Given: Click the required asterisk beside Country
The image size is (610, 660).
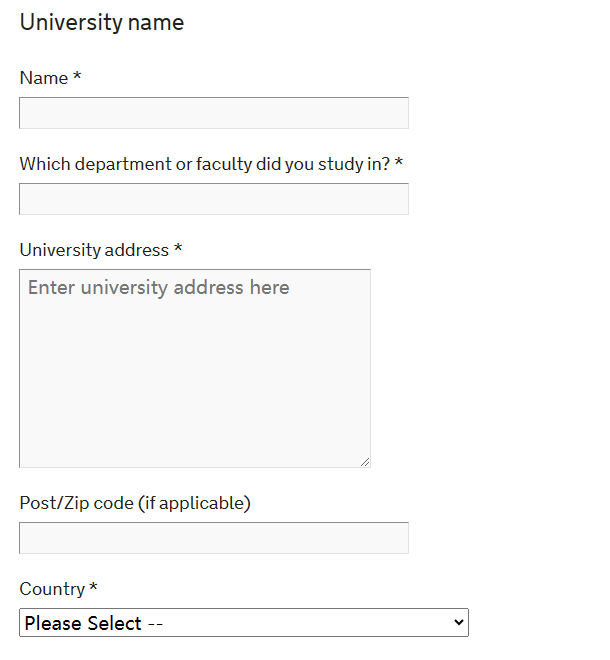Looking at the screenshot, I should tap(93, 588).
